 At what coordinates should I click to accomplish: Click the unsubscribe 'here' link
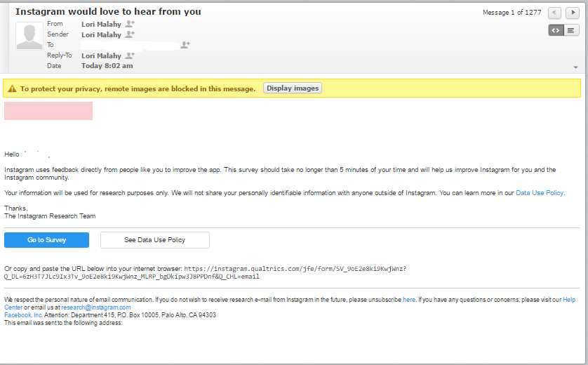[408, 300]
